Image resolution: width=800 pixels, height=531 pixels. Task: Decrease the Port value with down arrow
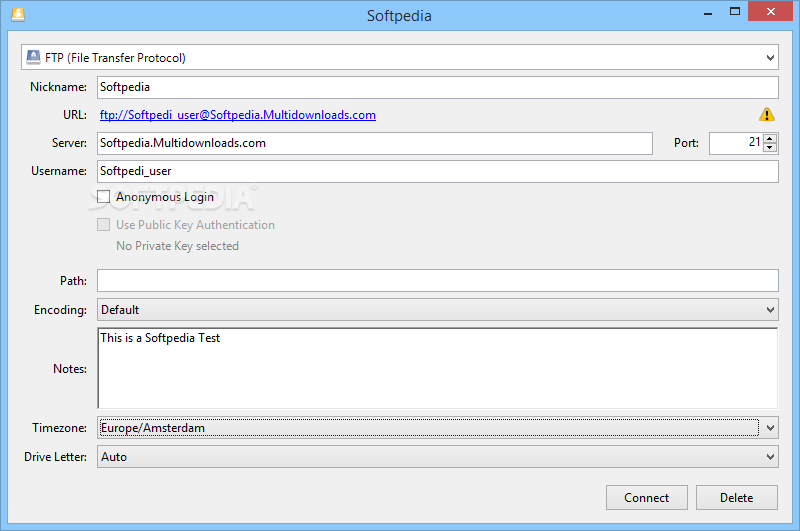pos(770,148)
